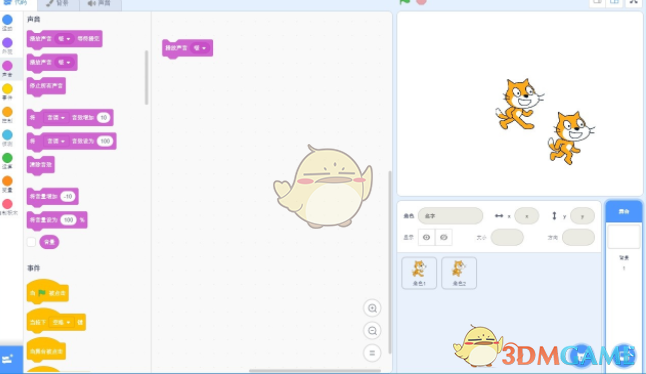This screenshot has height=374, width=646.
Task: Click the block palette vertical scrollbar
Action: 146,77
